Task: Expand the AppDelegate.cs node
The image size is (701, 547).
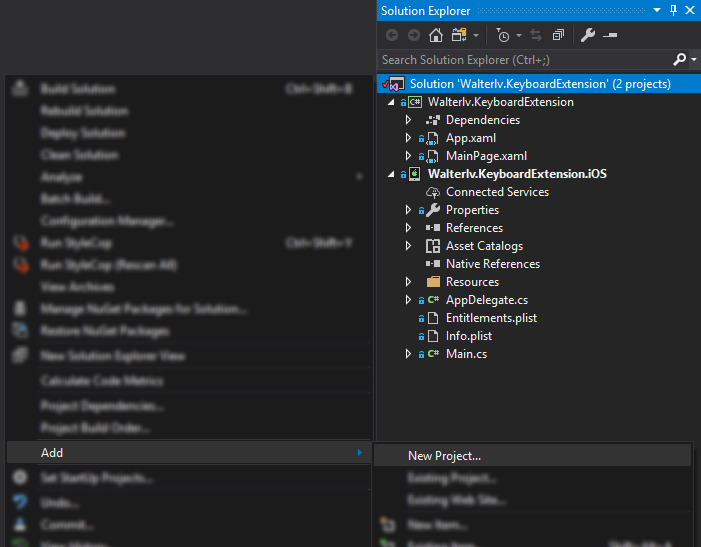Action: 408,299
